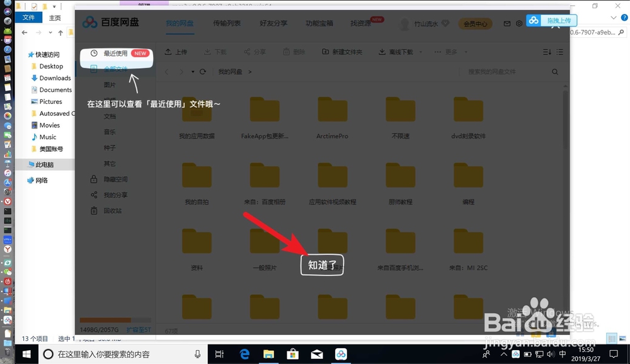Screen dimensions: 630x364
Task: Click the storage usage bar above 1498G/2057G
Action: [x=115, y=320]
